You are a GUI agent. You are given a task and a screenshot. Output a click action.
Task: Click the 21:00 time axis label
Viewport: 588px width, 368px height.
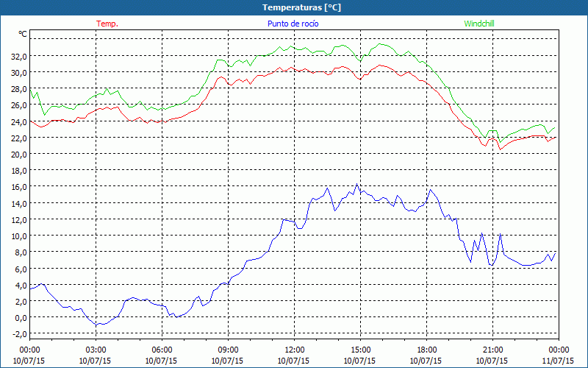492,350
